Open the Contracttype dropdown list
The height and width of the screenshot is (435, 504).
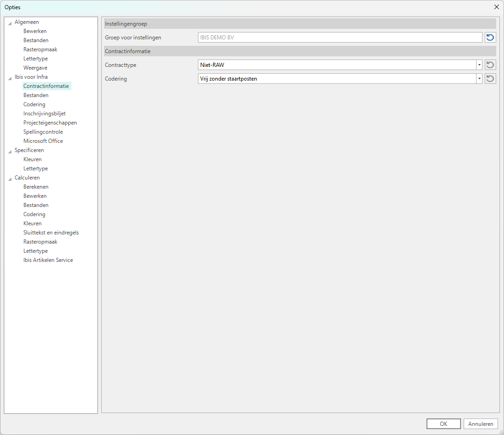(479, 65)
